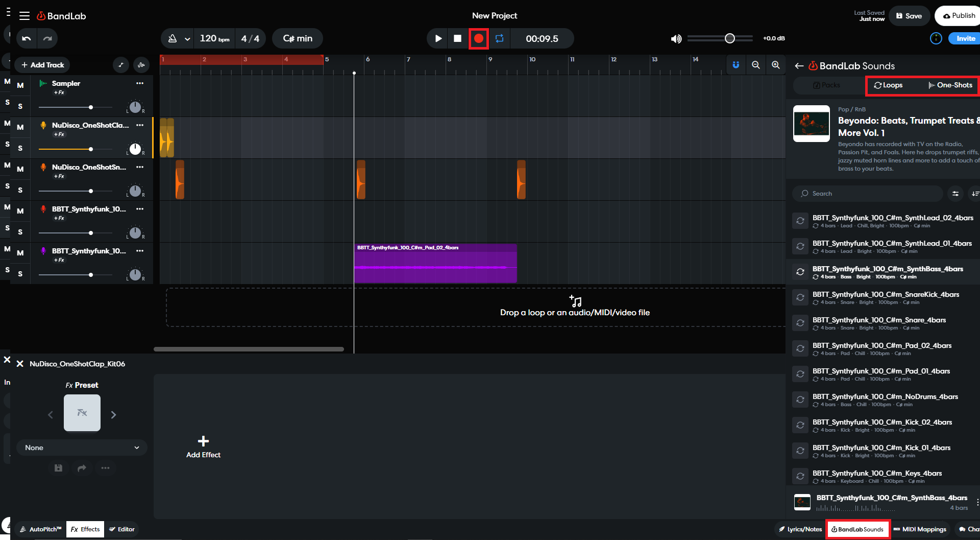Open the Lyrics/Notes panel
The image size is (980, 540).
pyautogui.click(x=800, y=529)
